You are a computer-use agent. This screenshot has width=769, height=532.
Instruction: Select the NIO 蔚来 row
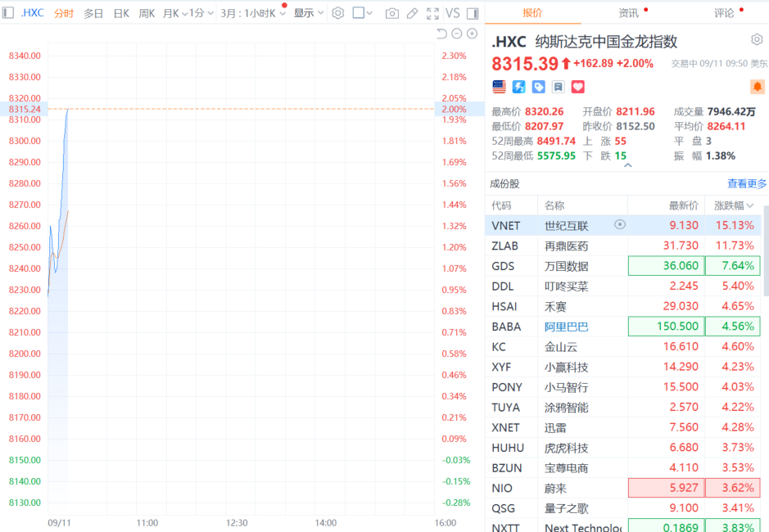pos(623,488)
